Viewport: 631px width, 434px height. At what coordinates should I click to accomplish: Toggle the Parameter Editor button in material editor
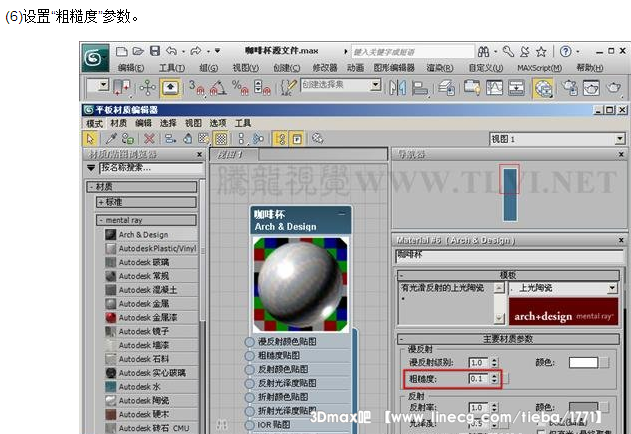pyautogui.click(x=297, y=139)
